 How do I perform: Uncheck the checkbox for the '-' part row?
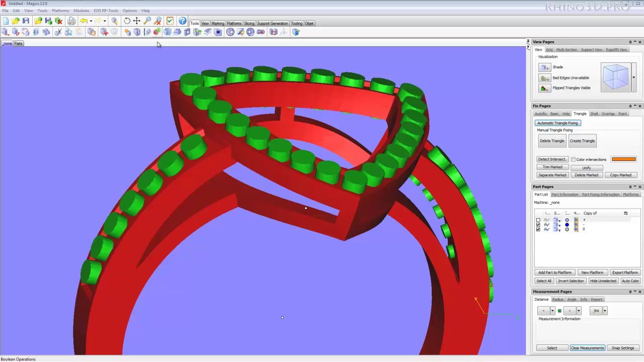point(538,225)
